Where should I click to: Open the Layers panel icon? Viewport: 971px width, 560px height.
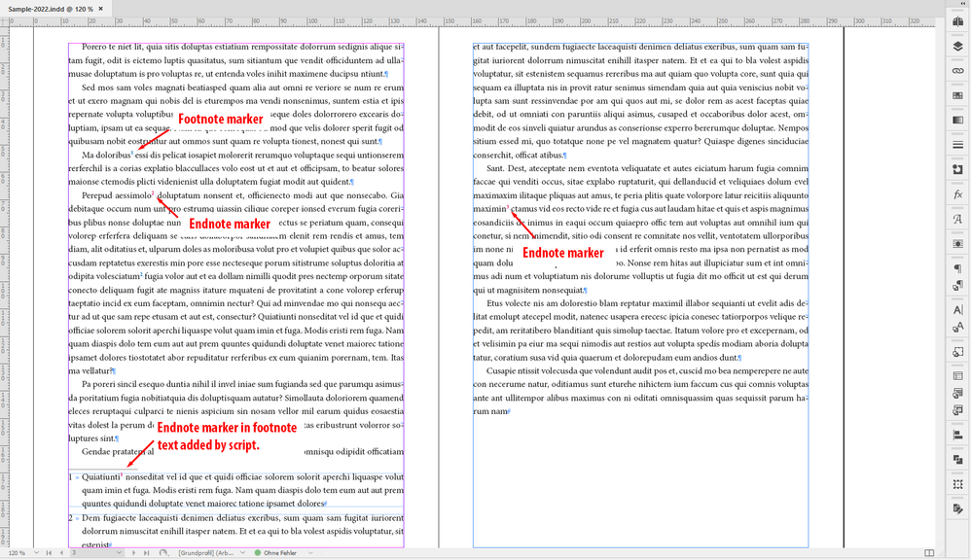coord(958,47)
